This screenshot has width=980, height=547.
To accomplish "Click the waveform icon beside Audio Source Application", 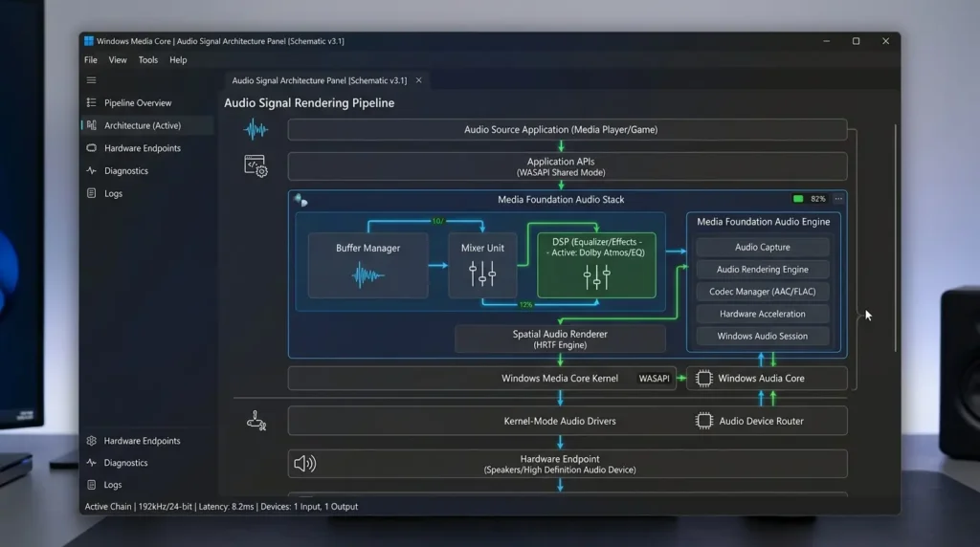I will point(256,130).
